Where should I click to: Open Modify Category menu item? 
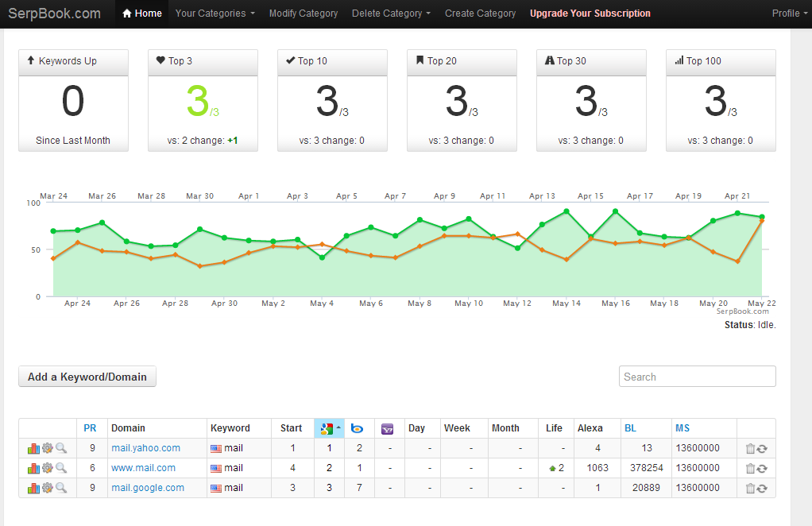[304, 14]
